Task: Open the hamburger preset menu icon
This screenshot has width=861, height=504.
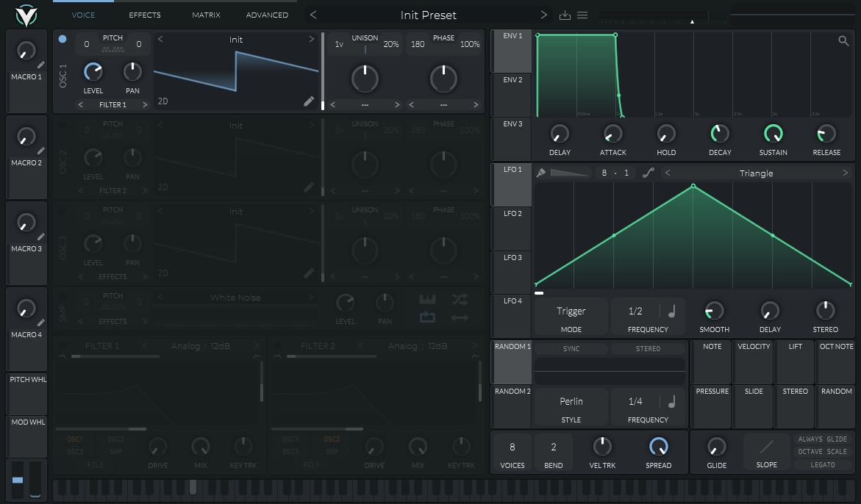Action: [582, 15]
